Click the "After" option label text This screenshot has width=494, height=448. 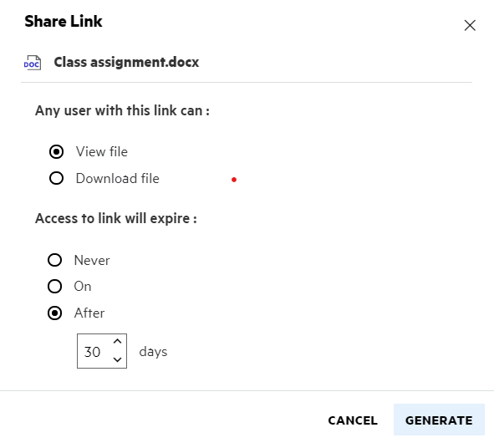pyautogui.click(x=89, y=313)
